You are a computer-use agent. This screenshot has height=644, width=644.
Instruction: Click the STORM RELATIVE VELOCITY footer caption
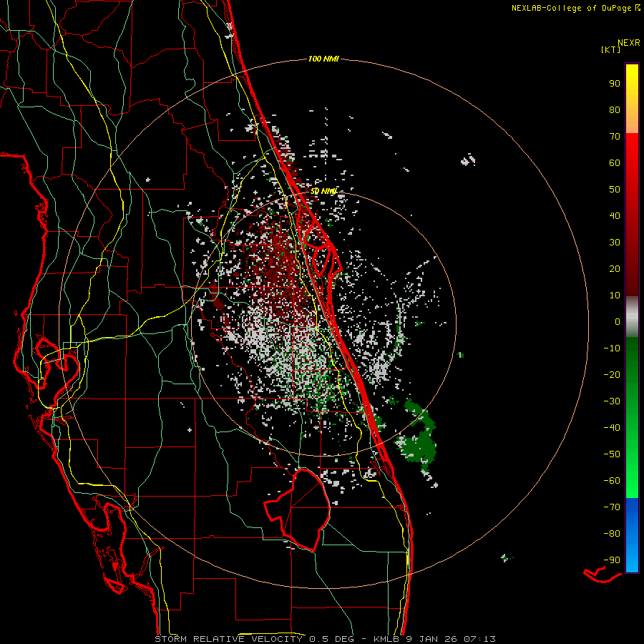[326, 639]
